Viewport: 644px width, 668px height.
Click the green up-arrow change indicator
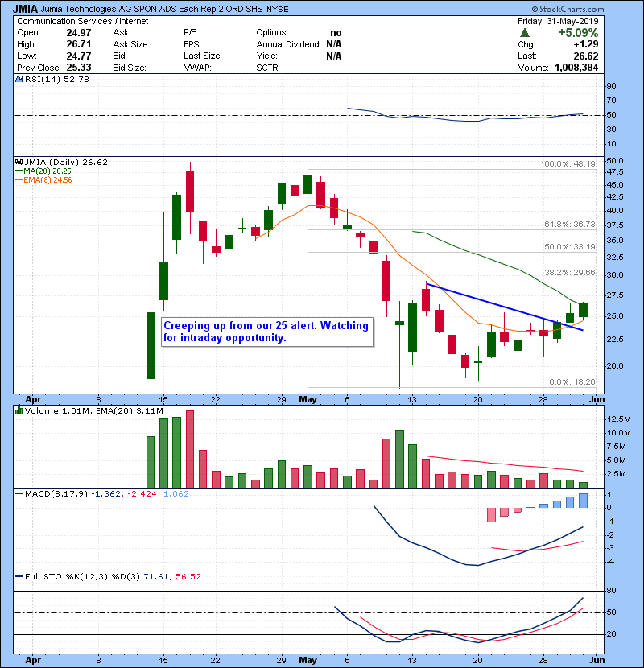(525, 33)
